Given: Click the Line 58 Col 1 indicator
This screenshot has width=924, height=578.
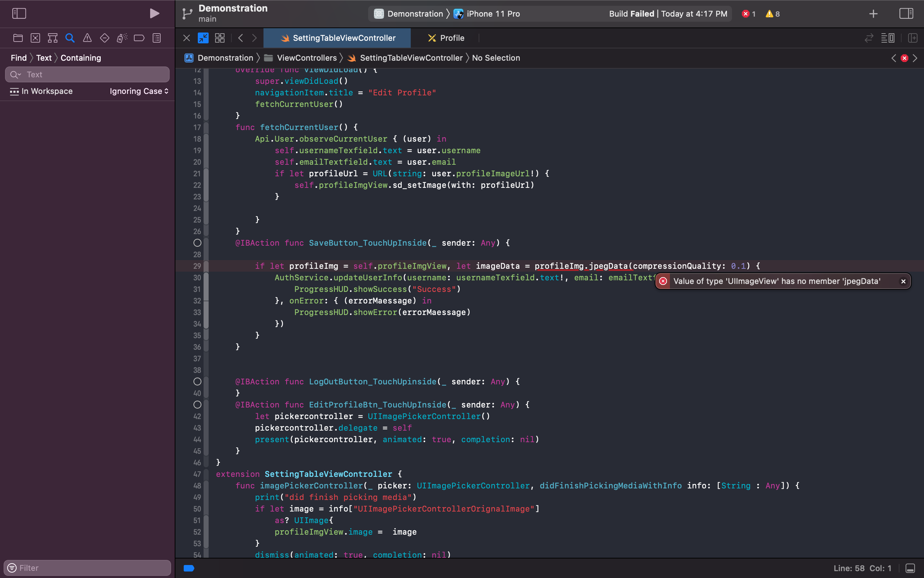Looking at the screenshot, I should 862,568.
